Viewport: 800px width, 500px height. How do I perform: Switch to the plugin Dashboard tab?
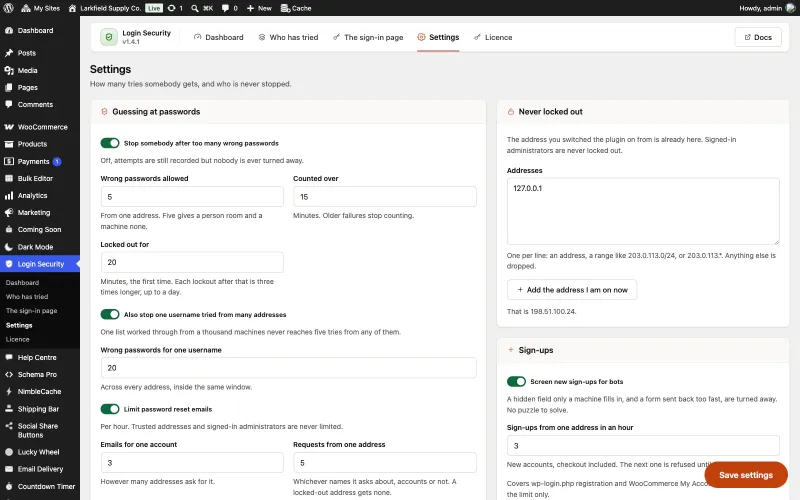[x=218, y=37]
